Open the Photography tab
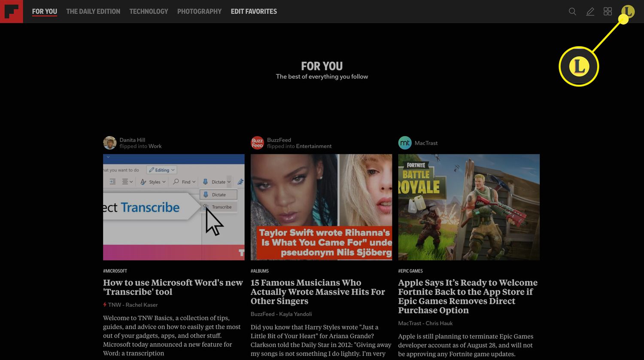This screenshot has width=644, height=360. [199, 12]
